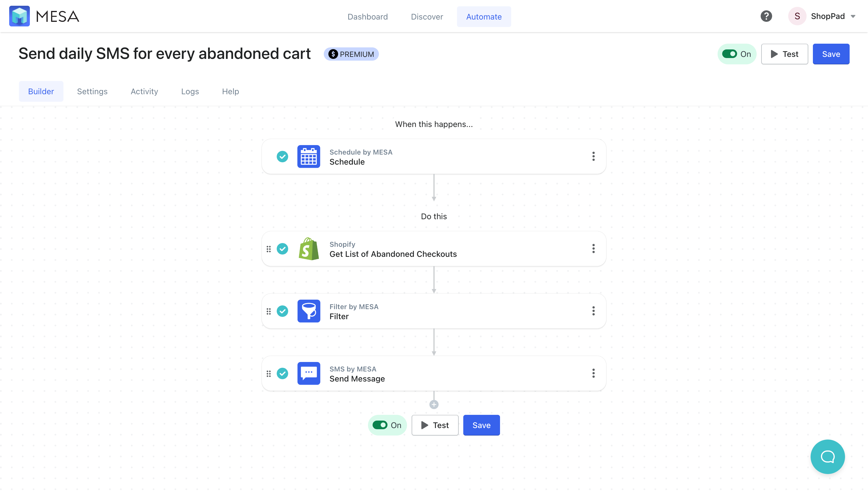Open the Logs tab

click(x=190, y=91)
